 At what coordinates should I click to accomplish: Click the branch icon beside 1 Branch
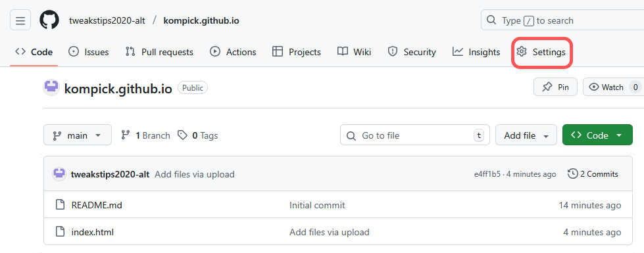[x=125, y=135]
